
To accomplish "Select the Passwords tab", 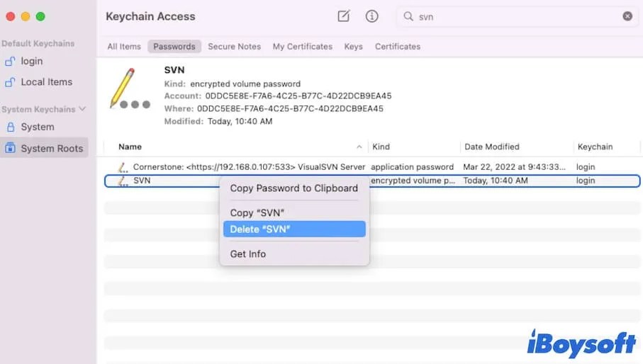I will coord(174,46).
